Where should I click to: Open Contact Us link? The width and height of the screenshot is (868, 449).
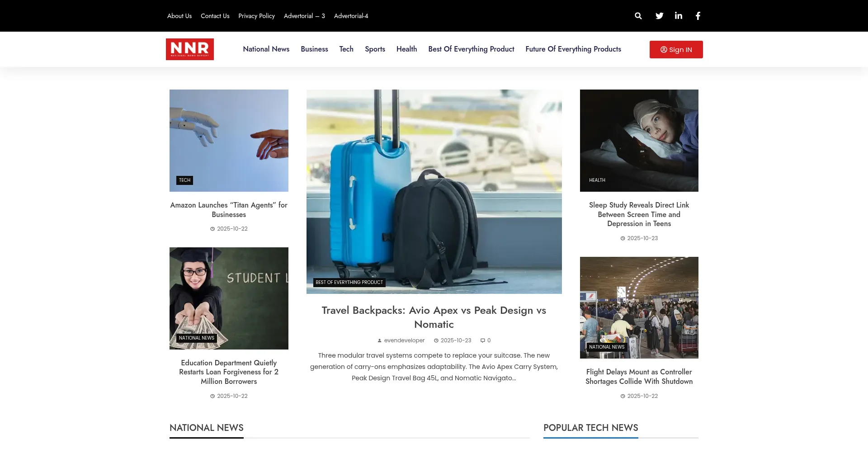click(x=215, y=16)
